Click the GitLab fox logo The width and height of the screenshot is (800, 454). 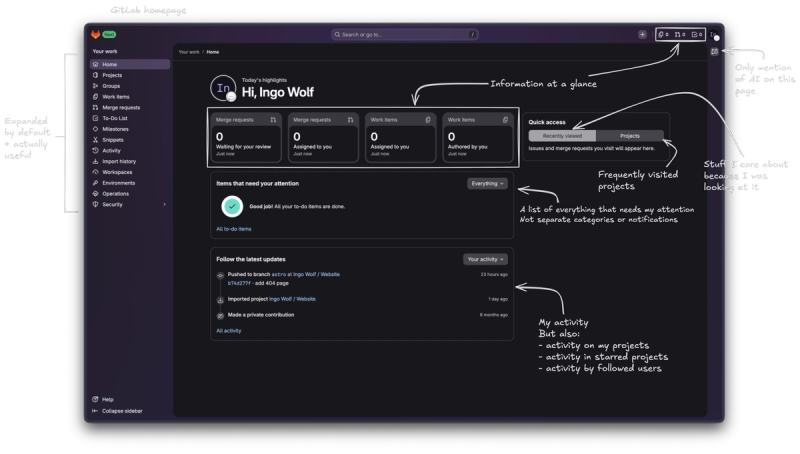point(95,34)
